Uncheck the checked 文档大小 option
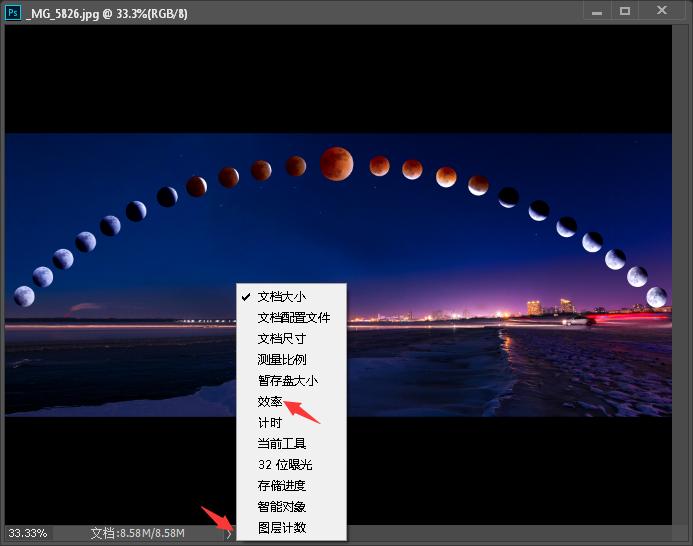This screenshot has height=546, width=693. [x=281, y=297]
